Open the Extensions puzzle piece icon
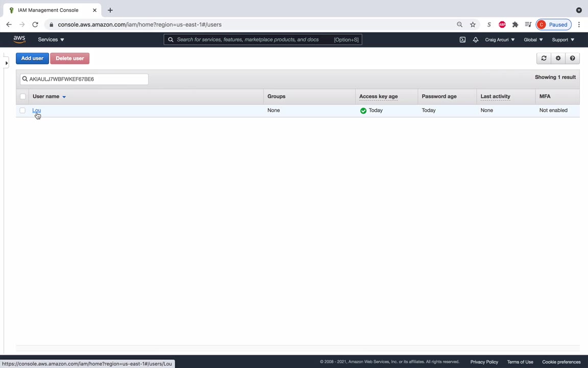 click(515, 25)
